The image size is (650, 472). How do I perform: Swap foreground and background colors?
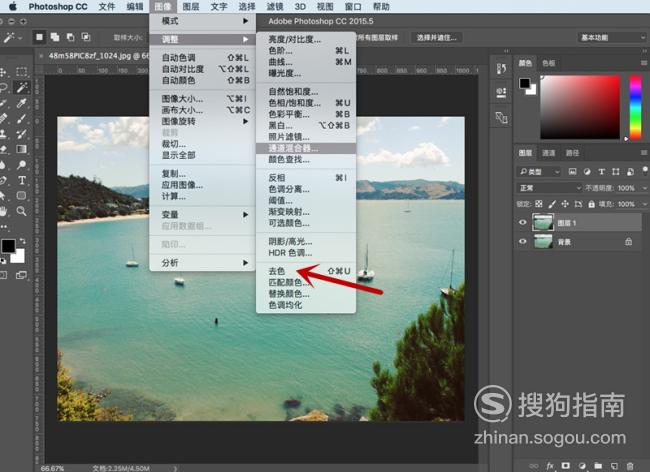coord(22,241)
